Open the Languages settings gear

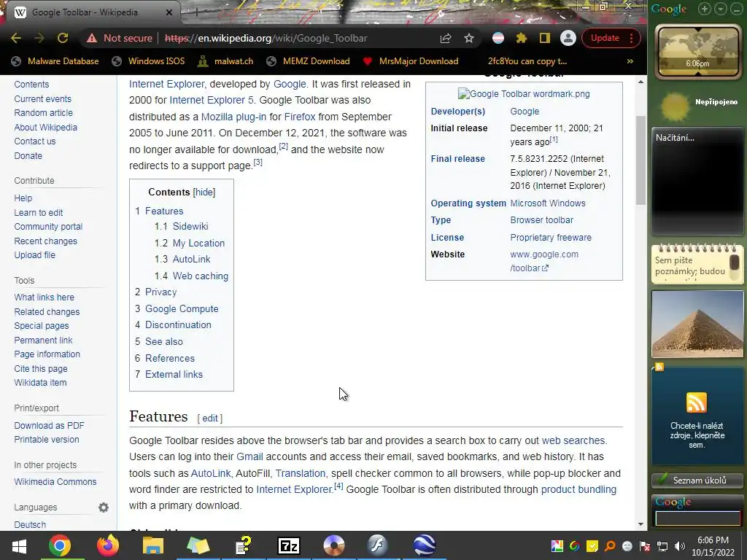104,507
